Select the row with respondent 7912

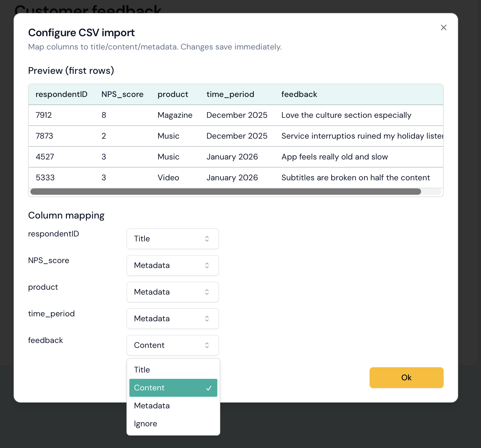pos(44,115)
